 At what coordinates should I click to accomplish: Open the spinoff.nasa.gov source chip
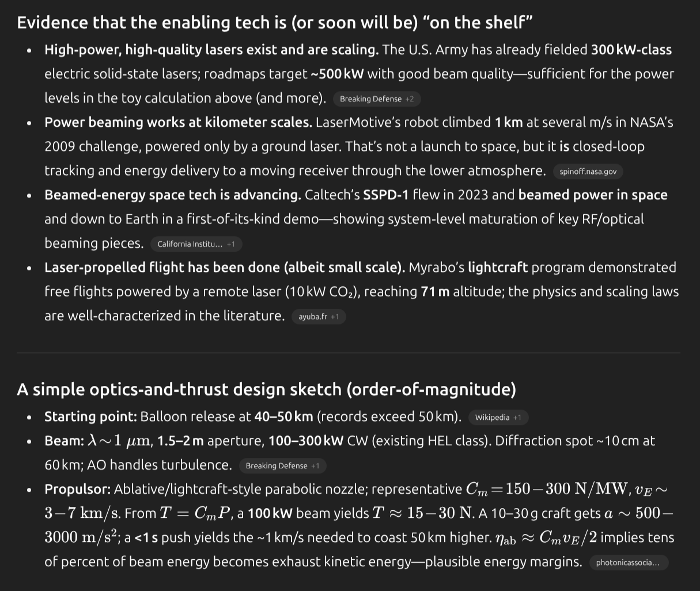coord(588,172)
